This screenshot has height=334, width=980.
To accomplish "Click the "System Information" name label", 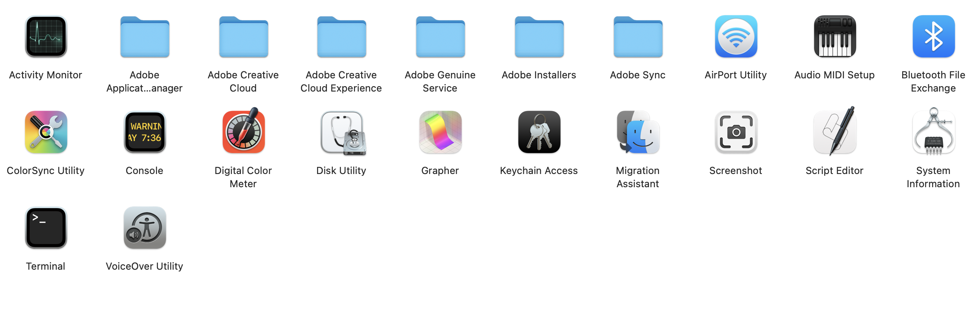I will click(x=933, y=177).
